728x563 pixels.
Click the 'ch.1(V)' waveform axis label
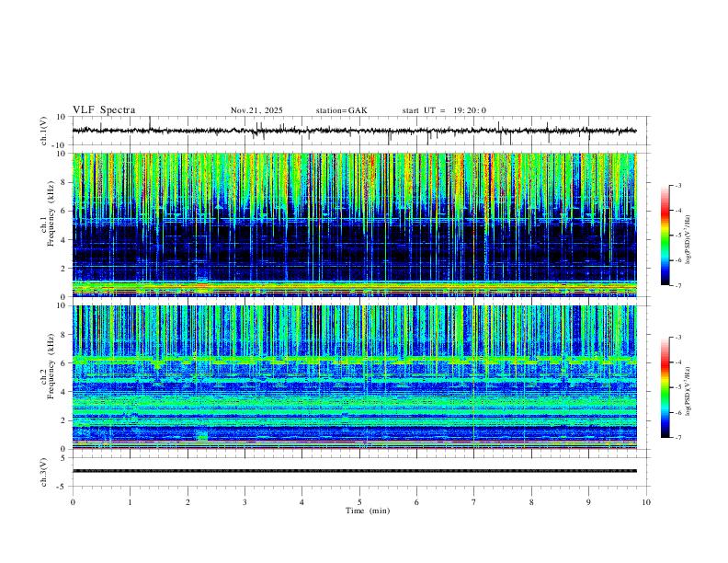pyautogui.click(x=44, y=131)
